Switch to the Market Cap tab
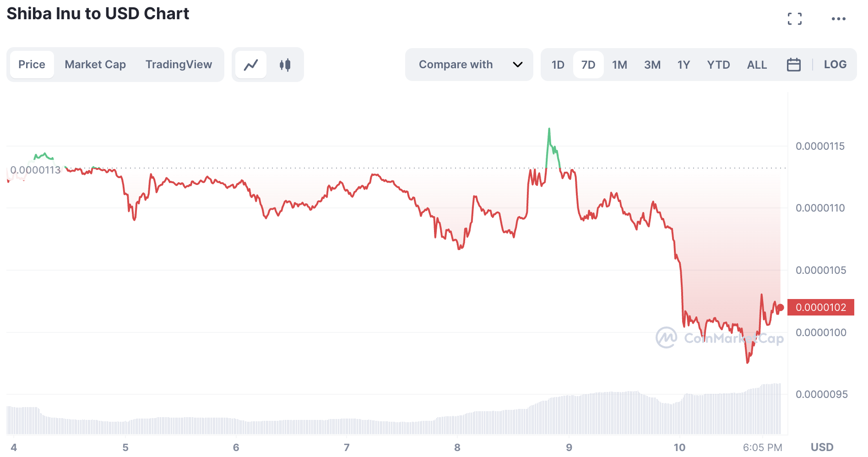 (95, 65)
